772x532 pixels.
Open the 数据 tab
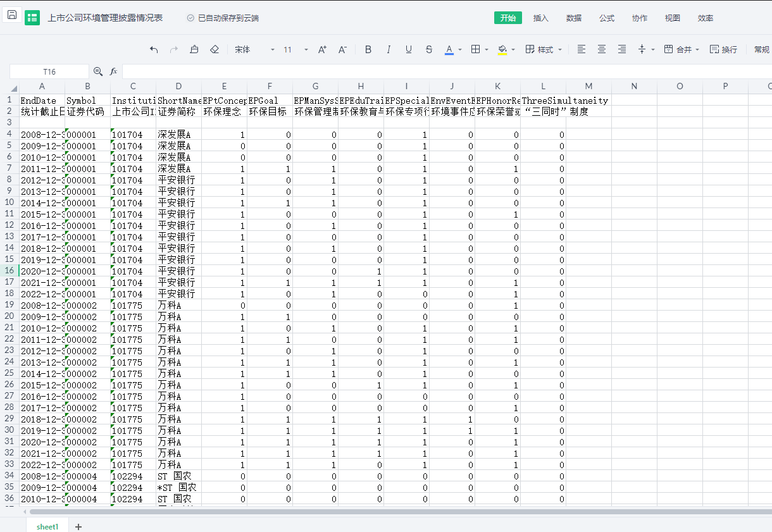point(574,18)
